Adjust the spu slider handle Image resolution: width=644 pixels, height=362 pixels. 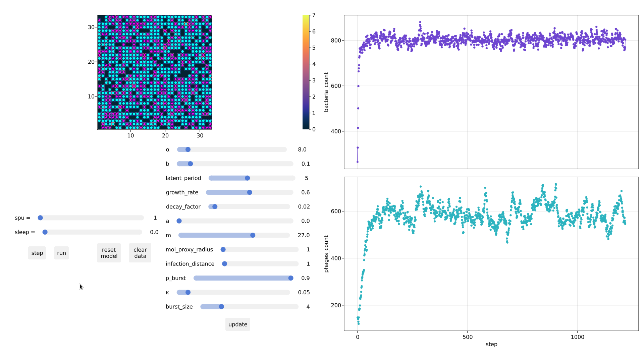click(40, 218)
